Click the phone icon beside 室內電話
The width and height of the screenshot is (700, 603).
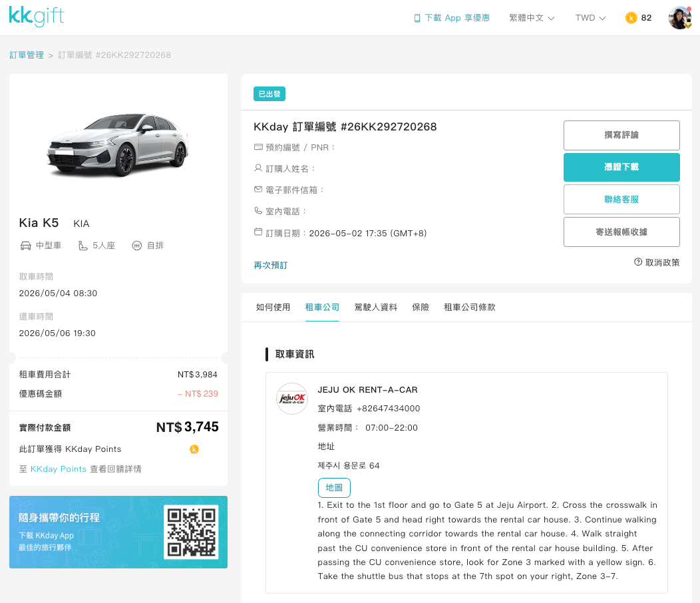coord(258,210)
